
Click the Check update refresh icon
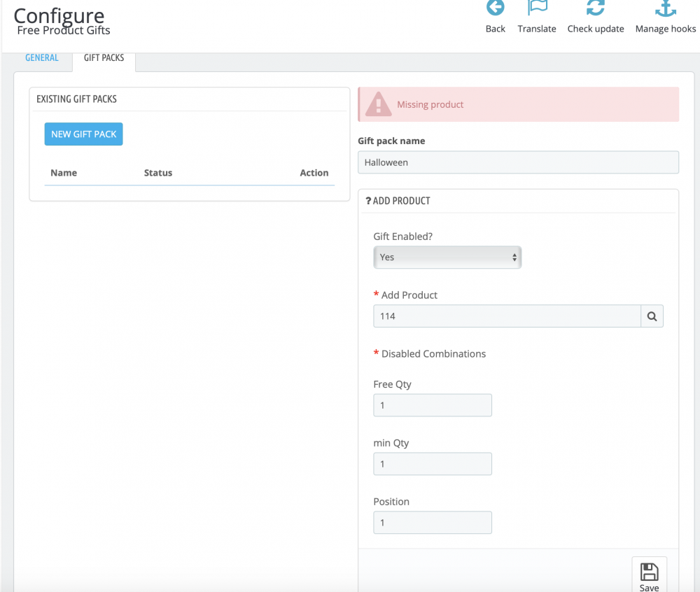596,8
